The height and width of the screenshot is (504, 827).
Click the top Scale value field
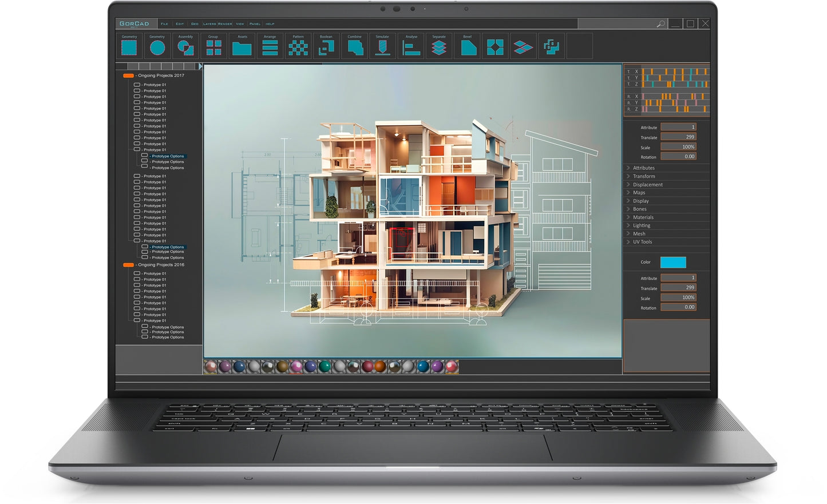[678, 147]
